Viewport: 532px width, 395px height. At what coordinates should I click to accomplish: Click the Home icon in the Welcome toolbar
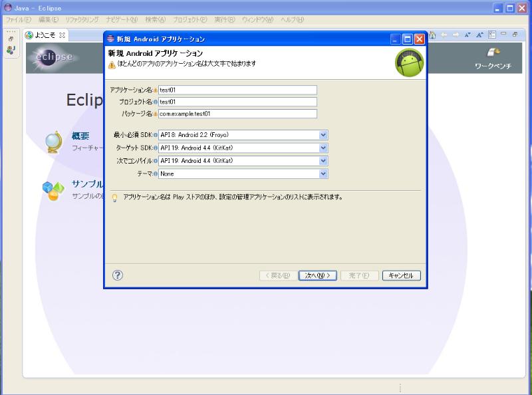point(432,35)
